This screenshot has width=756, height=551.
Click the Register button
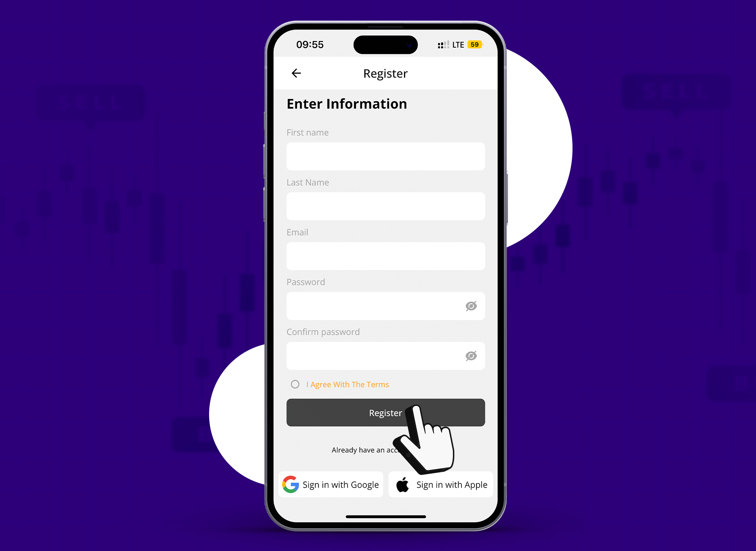click(x=385, y=412)
